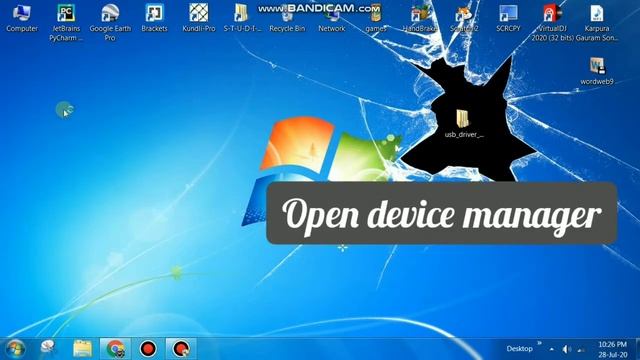The height and width of the screenshot is (360, 640).
Task: Expand the Desktop toolbar chevron
Action: 539,343
